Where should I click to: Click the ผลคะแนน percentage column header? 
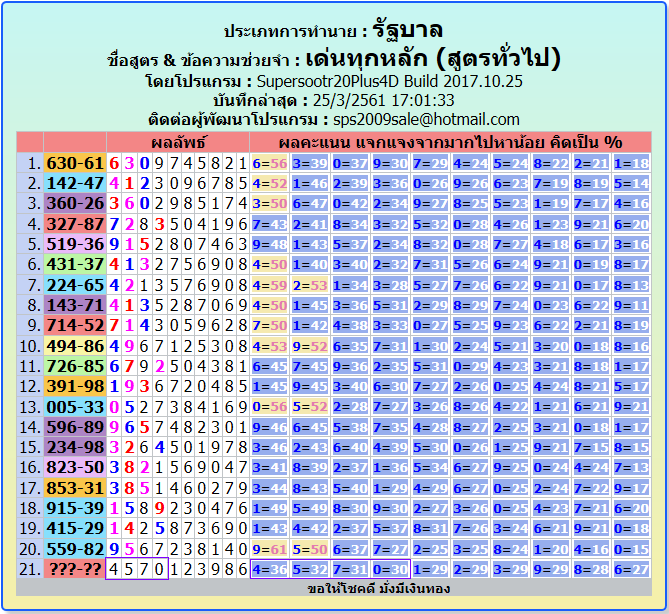coord(451,142)
